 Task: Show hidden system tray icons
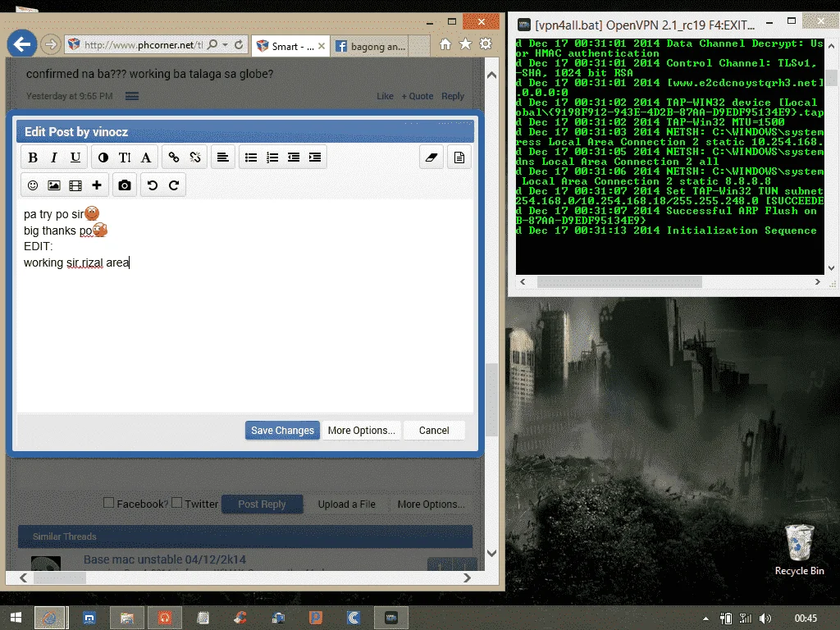click(x=706, y=619)
